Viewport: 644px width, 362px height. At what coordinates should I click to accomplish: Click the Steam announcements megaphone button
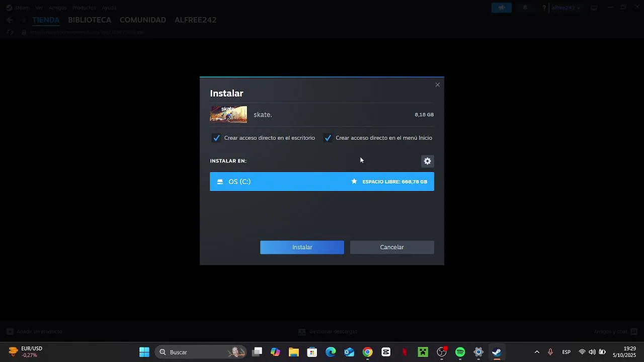501,8
